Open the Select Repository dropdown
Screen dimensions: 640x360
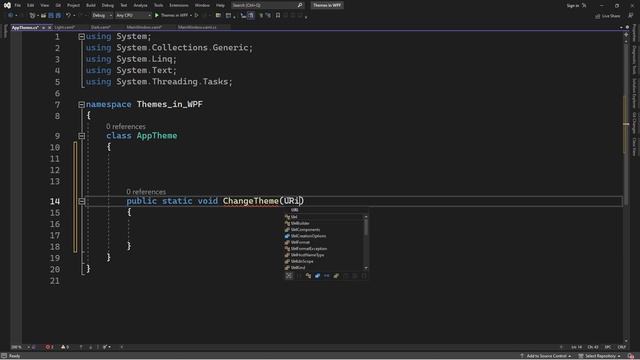pos(600,356)
